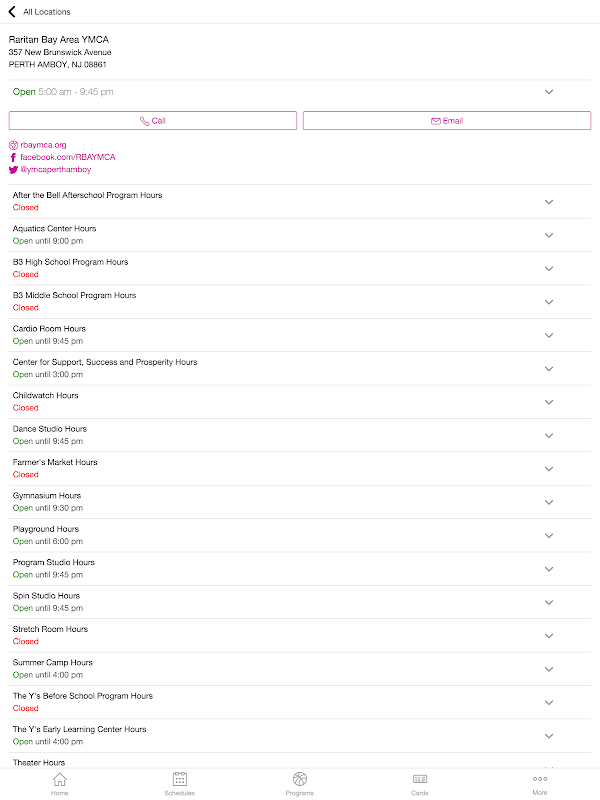Image resolution: width=600 pixels, height=800 pixels.
Task: Expand Program Studio Hours chevron
Action: tap(549, 569)
